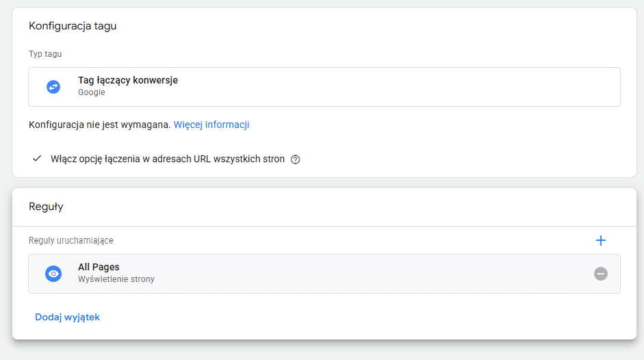The height and width of the screenshot is (360, 644).
Task: Open the Więcej informacji link
Action: pos(211,125)
